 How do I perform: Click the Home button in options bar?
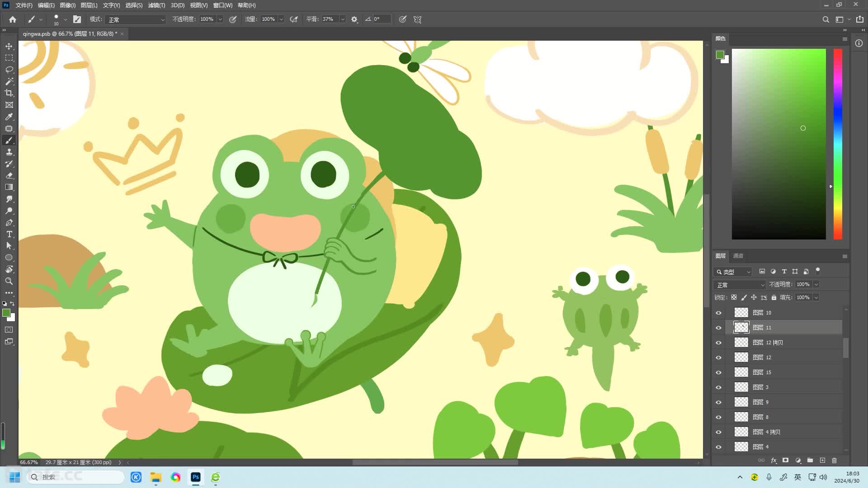[x=13, y=19]
